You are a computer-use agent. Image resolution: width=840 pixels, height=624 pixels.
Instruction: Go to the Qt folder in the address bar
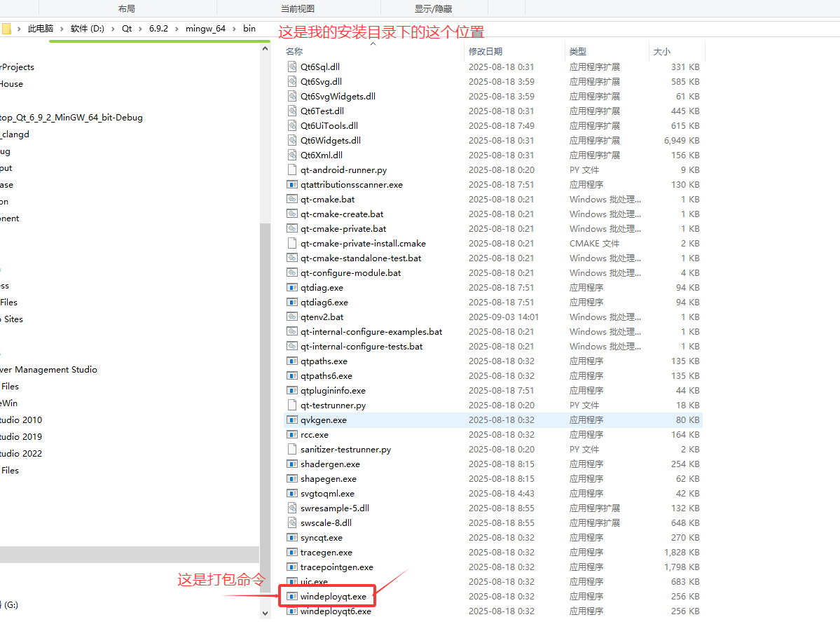(x=127, y=29)
